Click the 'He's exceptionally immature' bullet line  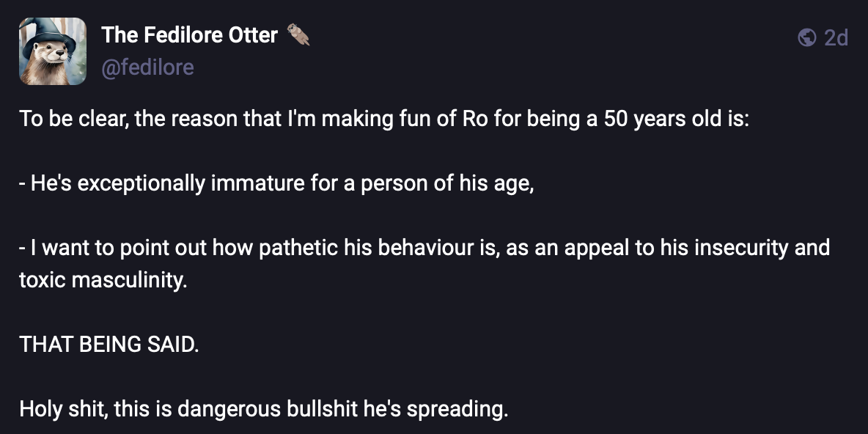[276, 184]
